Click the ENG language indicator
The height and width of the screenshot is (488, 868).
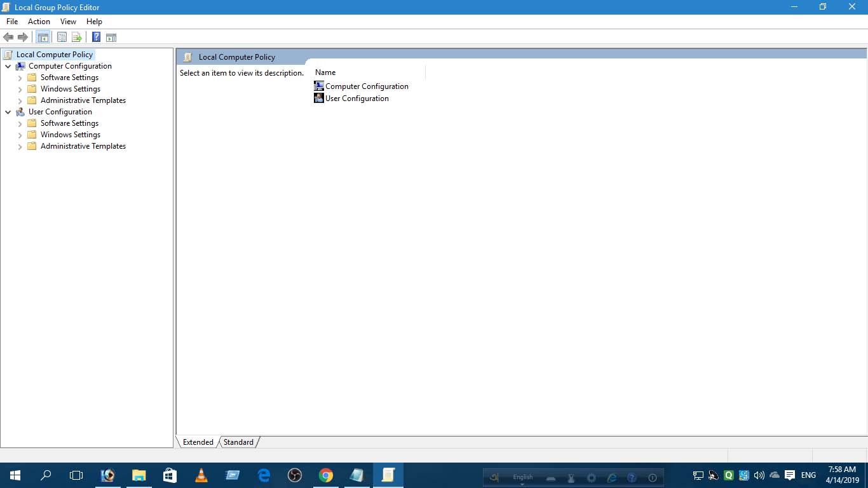click(808, 475)
